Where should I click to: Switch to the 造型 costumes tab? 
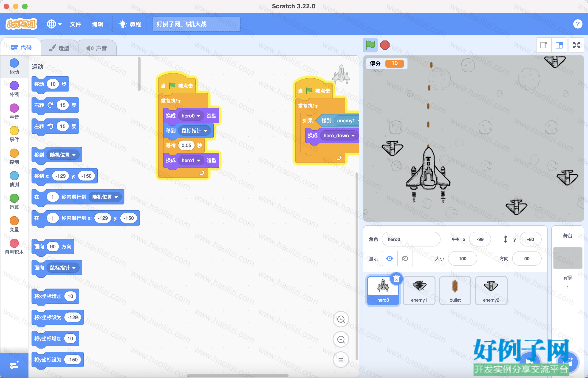(x=59, y=48)
